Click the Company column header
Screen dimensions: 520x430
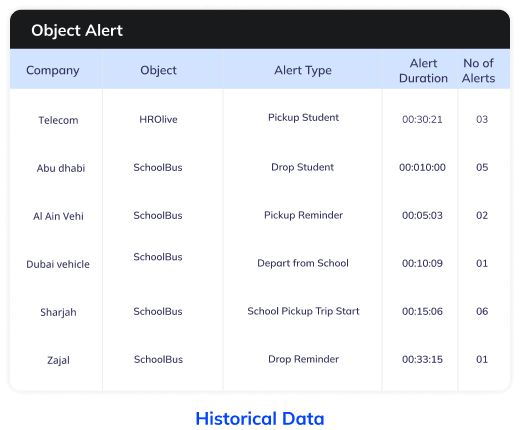point(53,70)
